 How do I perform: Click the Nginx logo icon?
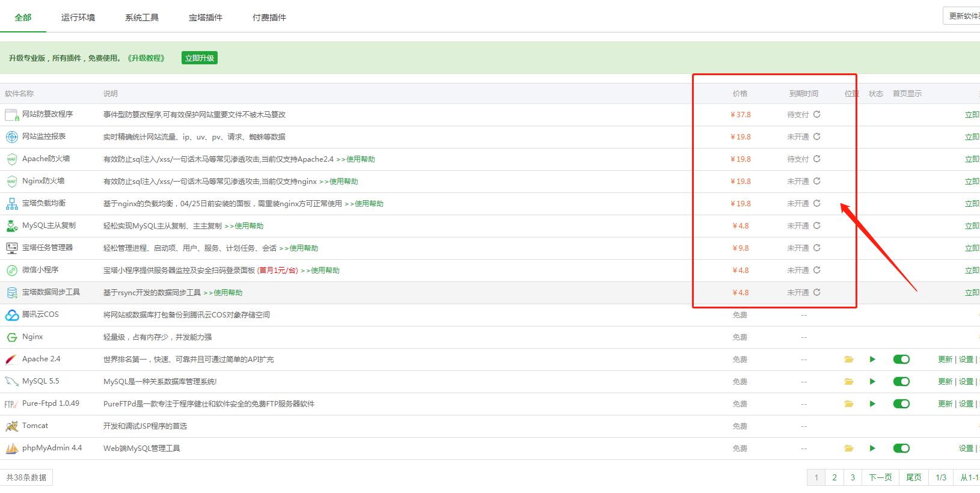[11, 337]
